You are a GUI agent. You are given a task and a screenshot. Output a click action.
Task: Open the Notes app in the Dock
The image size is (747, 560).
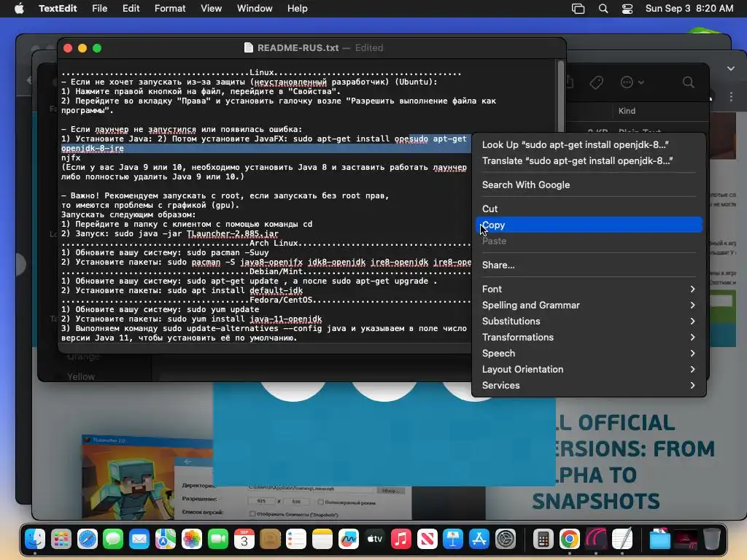[322, 539]
